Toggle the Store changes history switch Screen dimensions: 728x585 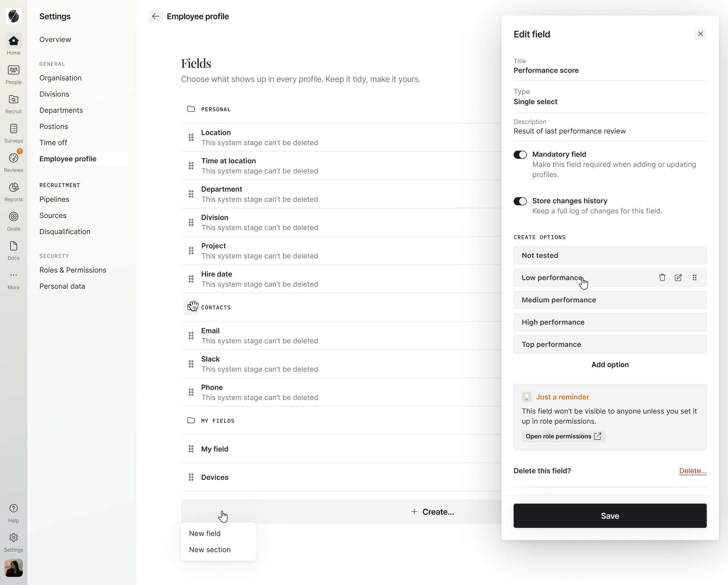tap(520, 201)
